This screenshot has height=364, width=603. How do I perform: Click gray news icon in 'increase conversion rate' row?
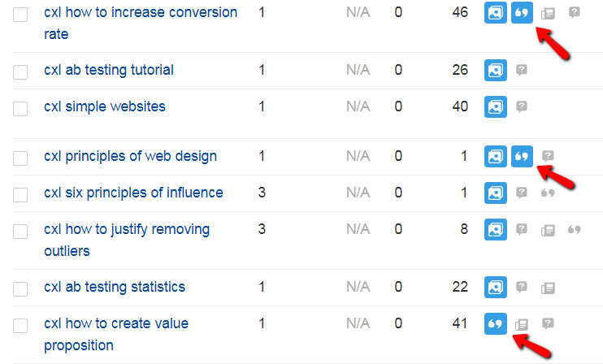(x=548, y=14)
